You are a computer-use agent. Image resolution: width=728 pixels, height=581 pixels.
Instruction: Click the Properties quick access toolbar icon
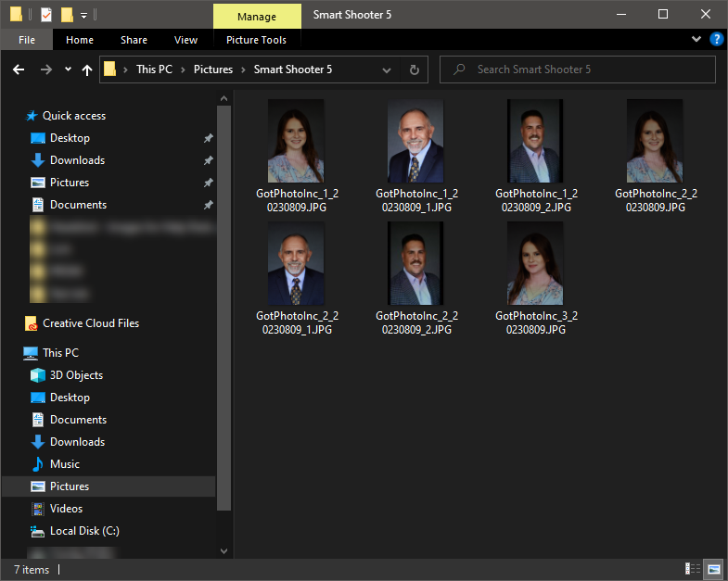[46, 15]
